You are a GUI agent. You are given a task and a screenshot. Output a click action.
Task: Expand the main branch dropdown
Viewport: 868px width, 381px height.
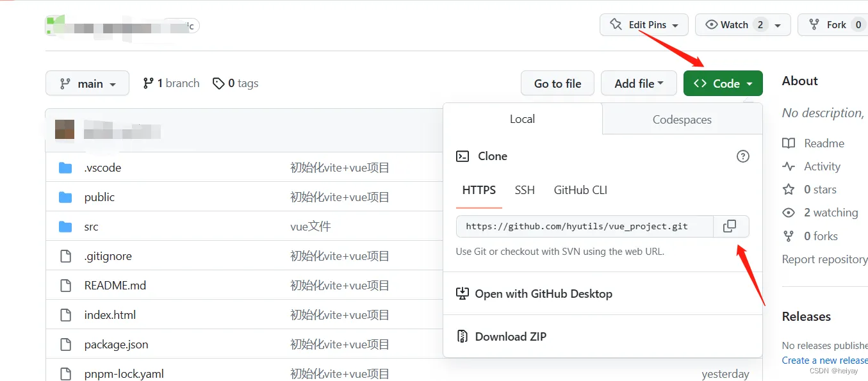tap(87, 83)
